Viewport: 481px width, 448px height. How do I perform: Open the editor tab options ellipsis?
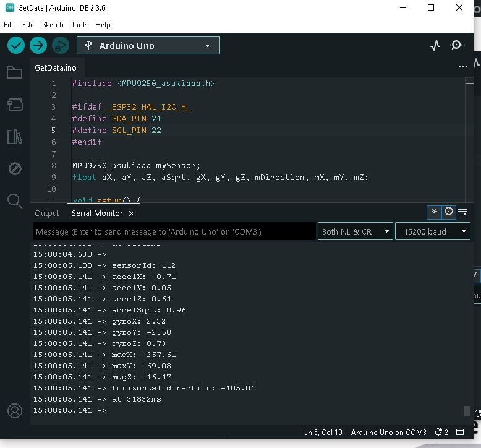point(463,67)
